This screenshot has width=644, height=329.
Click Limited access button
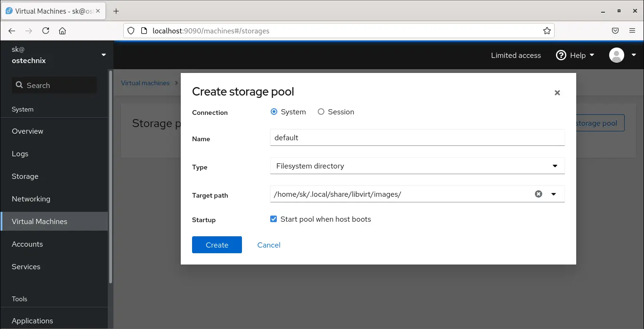pyautogui.click(x=516, y=55)
